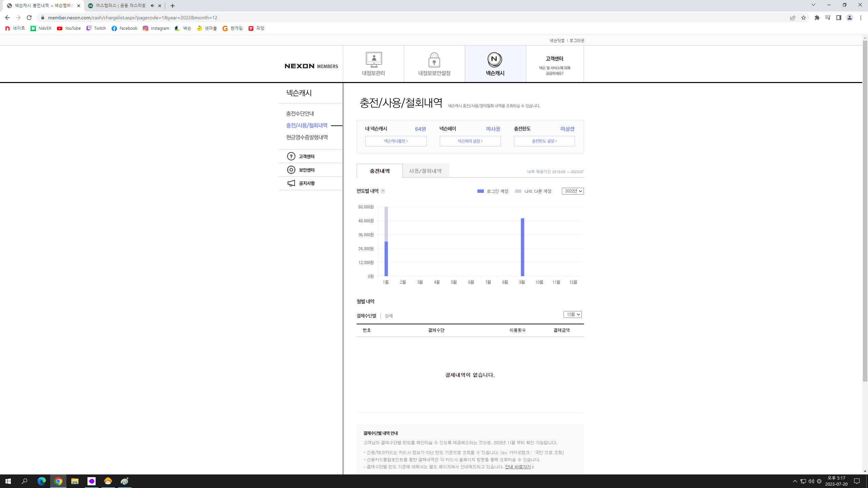Open the 연도 dropdown showing 2022년
868x488 pixels.
[572, 191]
